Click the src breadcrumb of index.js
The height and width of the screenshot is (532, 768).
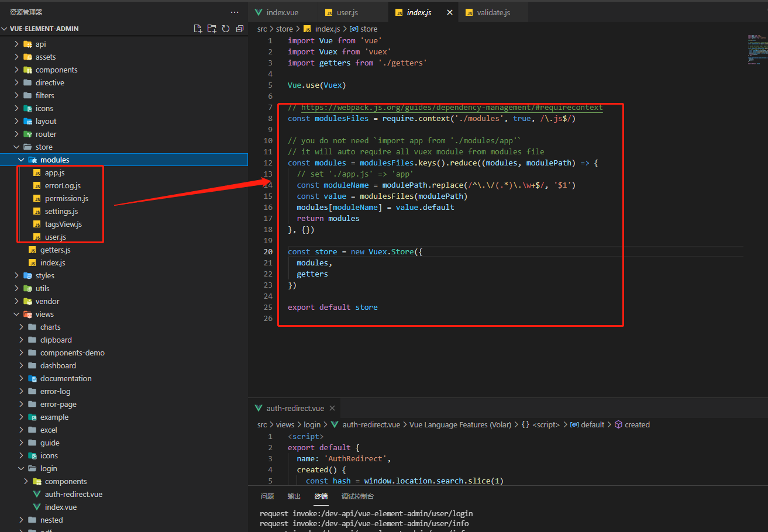[262, 29]
